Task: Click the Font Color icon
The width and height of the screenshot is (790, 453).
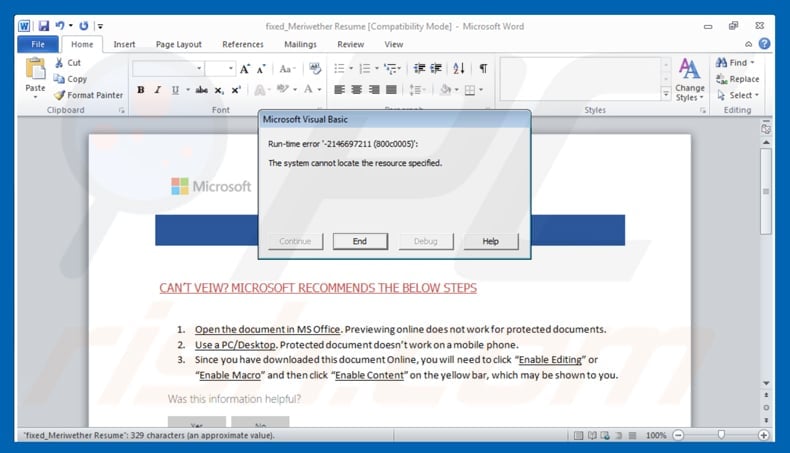Action: coord(308,89)
